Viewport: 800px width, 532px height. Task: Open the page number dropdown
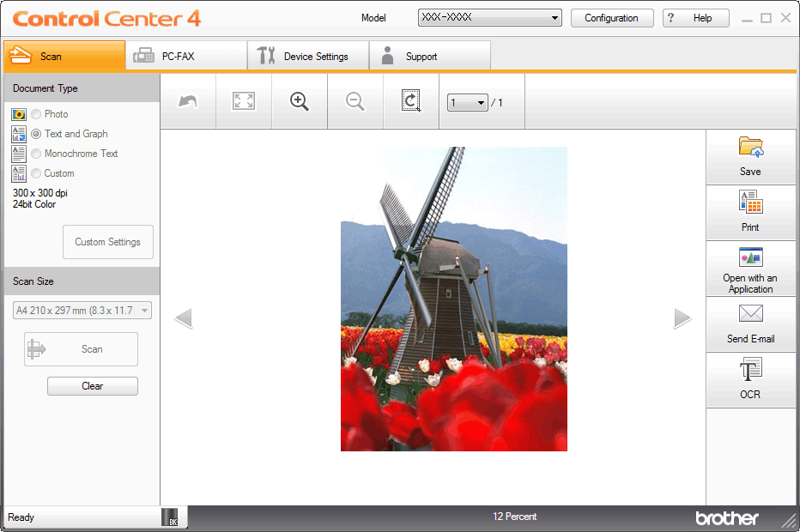coord(468,103)
